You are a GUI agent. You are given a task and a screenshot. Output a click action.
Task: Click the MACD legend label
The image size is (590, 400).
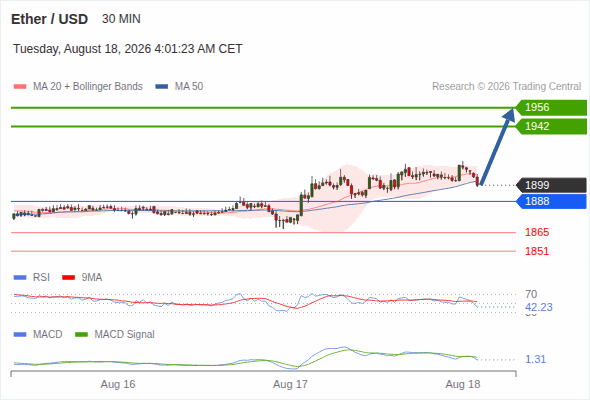pos(47,335)
